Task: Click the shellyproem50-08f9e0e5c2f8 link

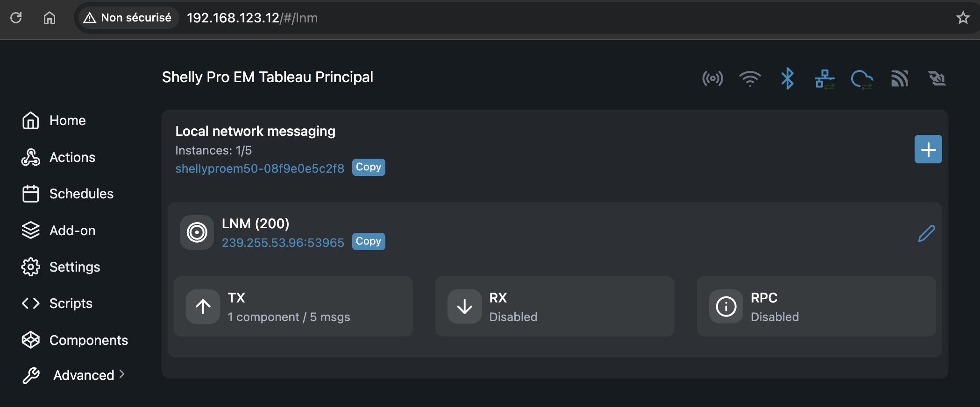Action: pos(260,168)
